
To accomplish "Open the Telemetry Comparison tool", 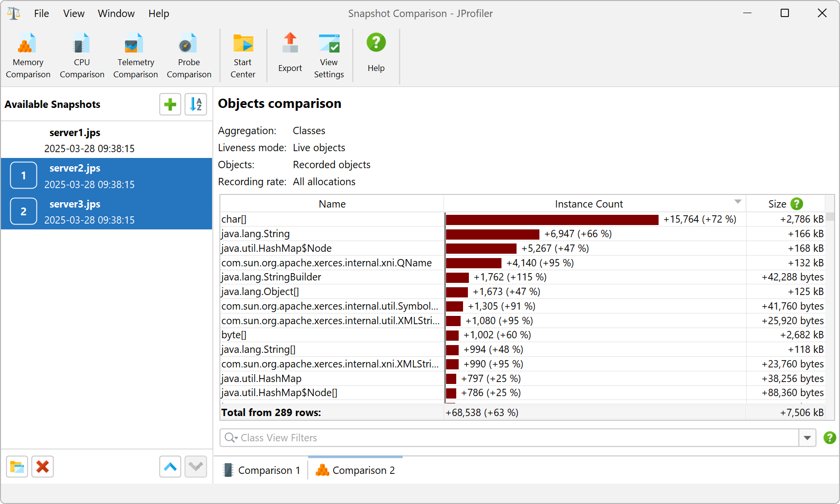I will point(136,55).
